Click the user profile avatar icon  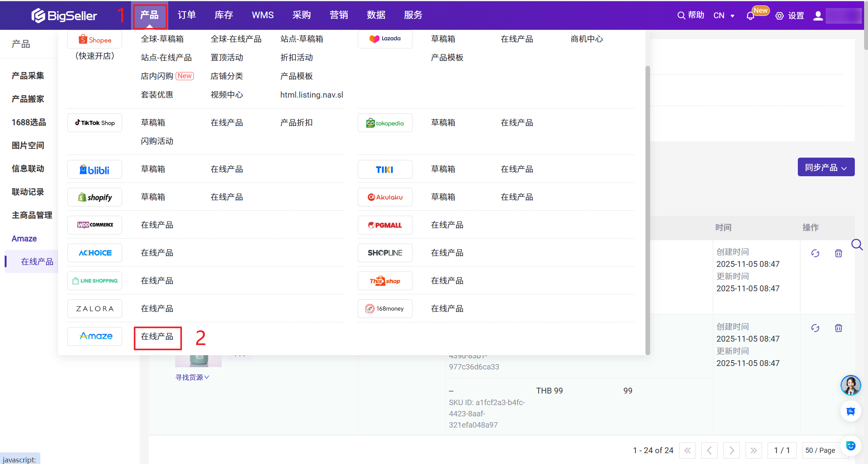coord(818,16)
